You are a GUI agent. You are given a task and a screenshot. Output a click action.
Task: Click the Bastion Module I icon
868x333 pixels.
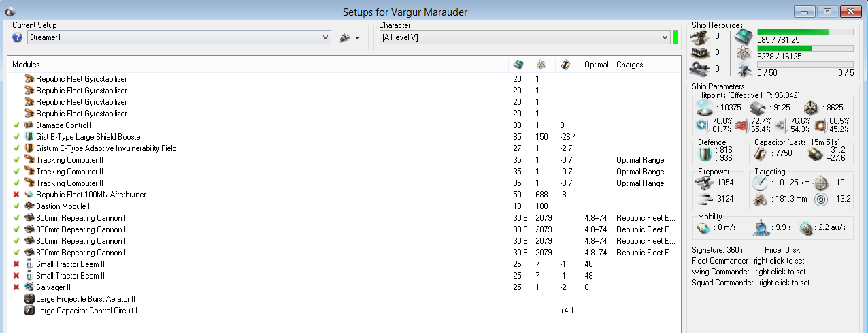29,206
